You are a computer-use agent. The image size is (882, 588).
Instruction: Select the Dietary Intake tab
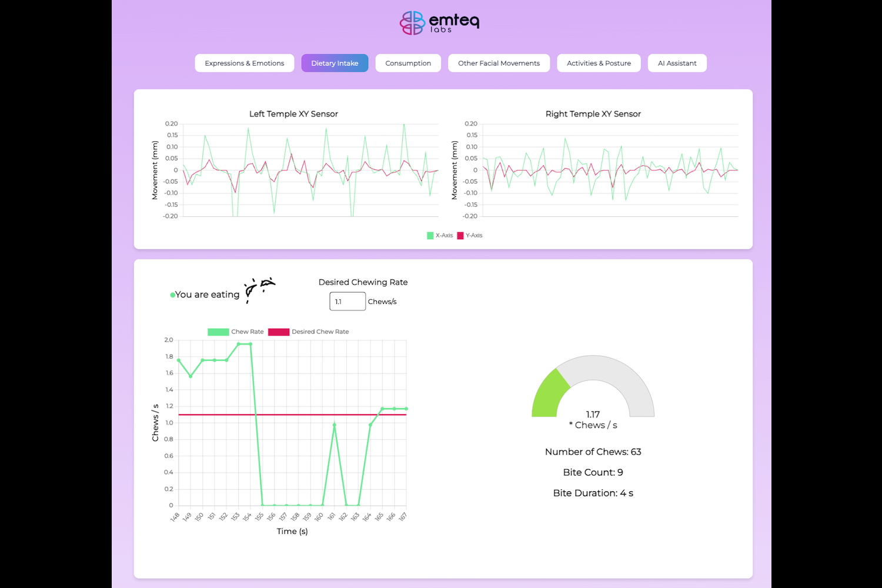pyautogui.click(x=335, y=64)
